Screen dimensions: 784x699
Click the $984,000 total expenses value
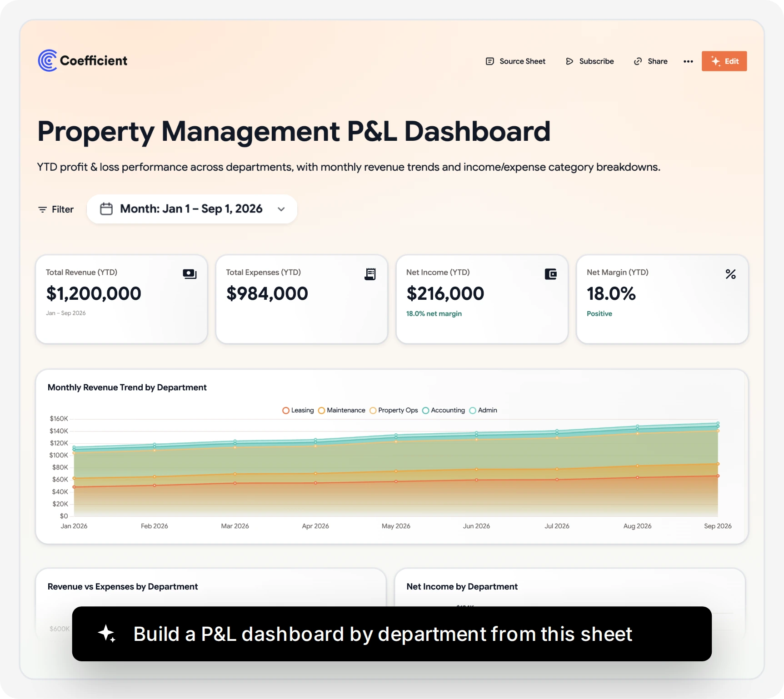267,293
